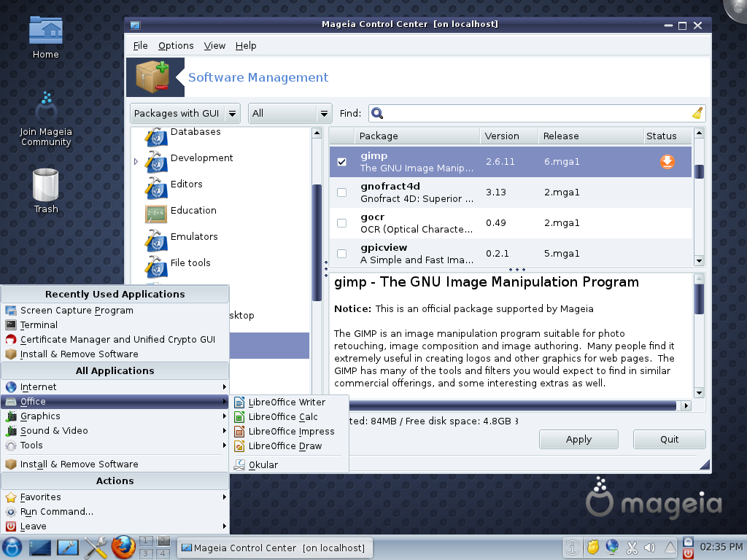The image size is (747, 560).
Task: Sort by the Release column header
Action: click(591, 136)
